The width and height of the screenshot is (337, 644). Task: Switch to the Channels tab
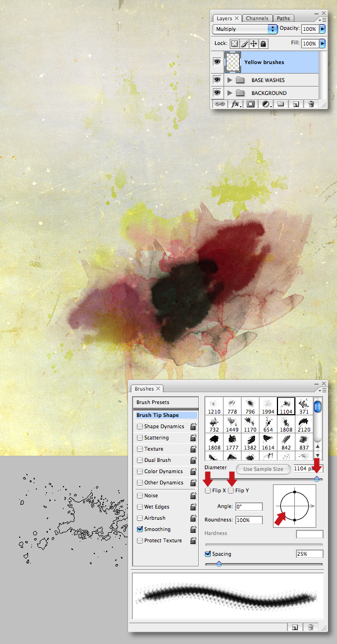(257, 19)
